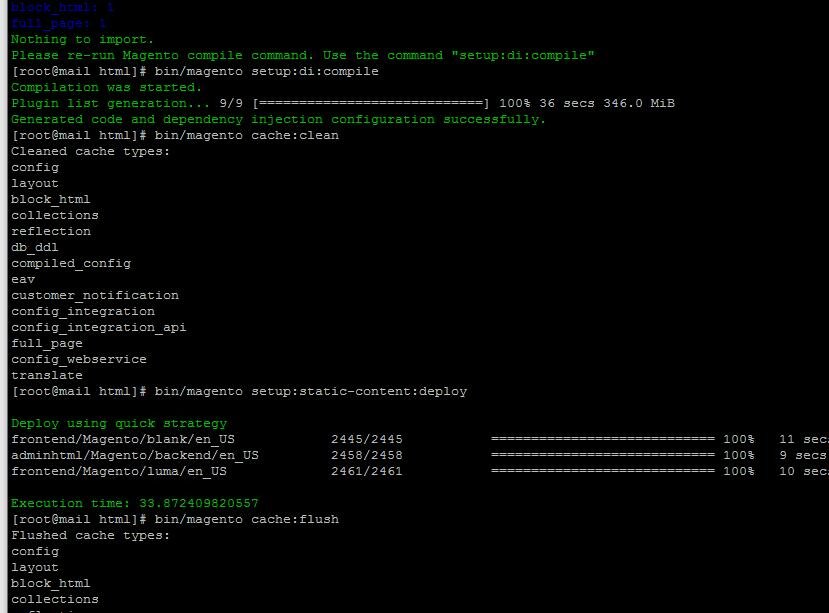This screenshot has width=829, height=613.
Task: Select the "compiled_config" cache type entry
Action: click(x=70, y=263)
